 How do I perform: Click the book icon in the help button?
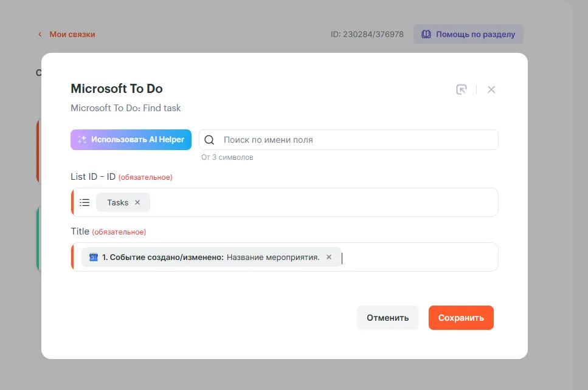point(427,34)
